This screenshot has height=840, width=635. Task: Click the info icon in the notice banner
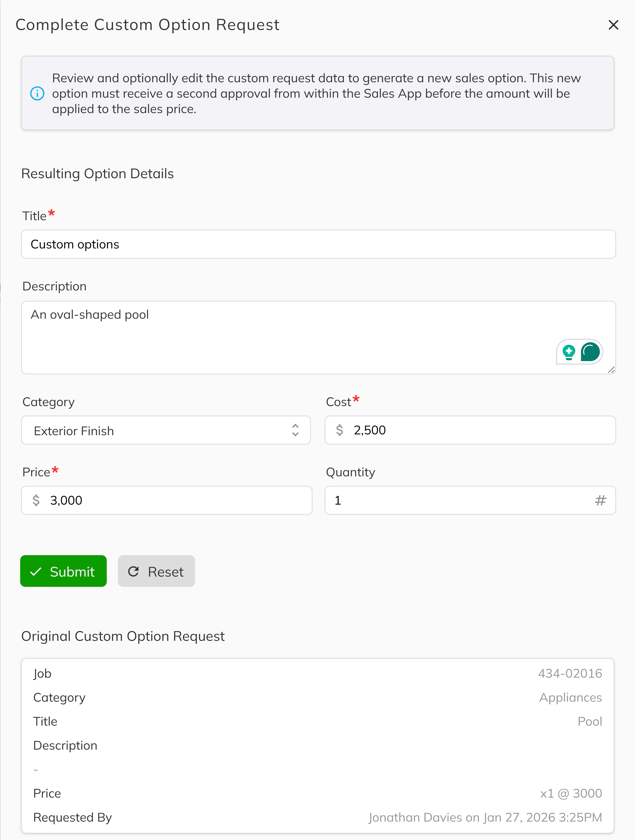point(37,93)
